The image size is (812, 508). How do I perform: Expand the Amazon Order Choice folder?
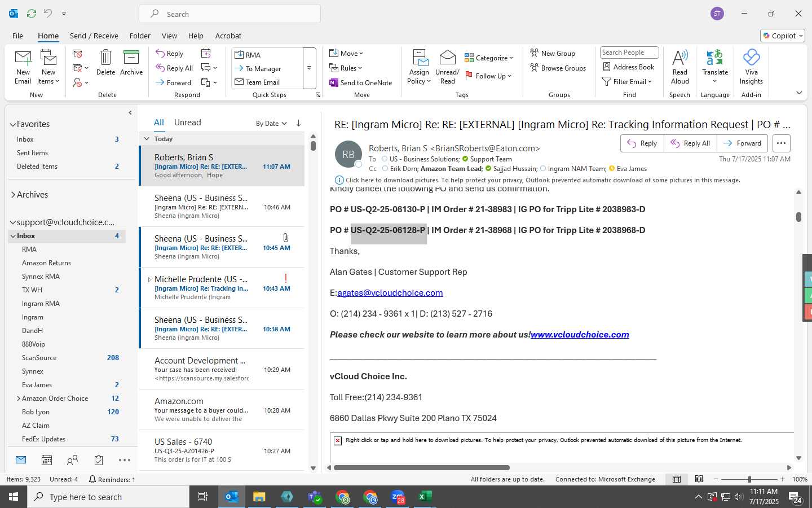coord(19,398)
